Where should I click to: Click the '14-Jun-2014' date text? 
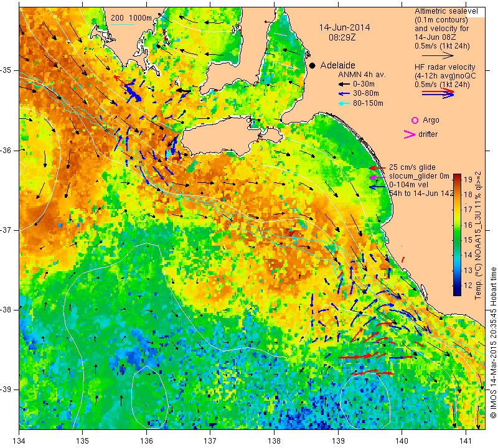click(345, 27)
